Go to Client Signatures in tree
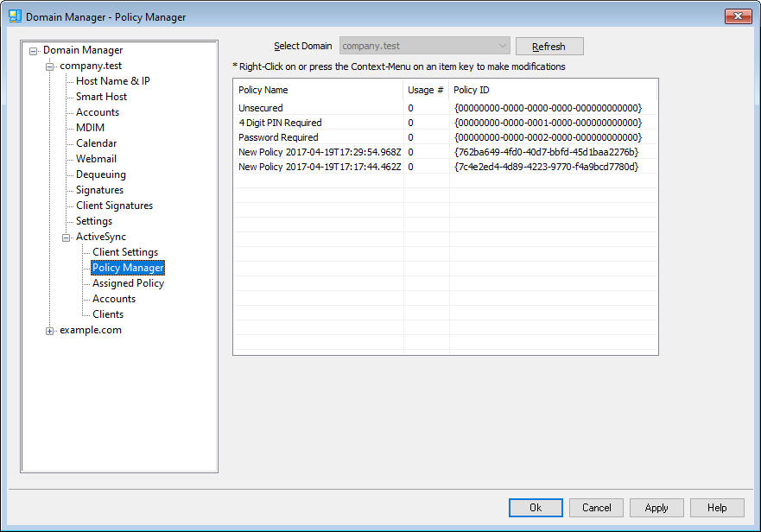 click(114, 206)
